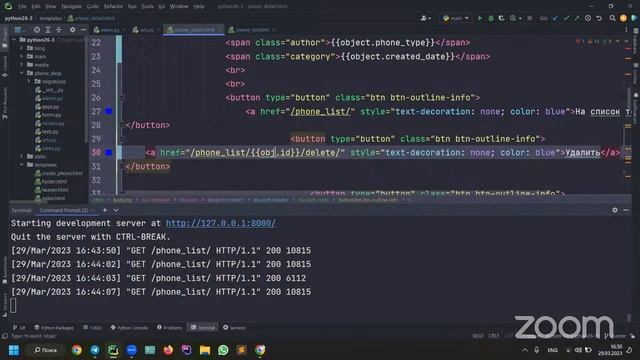Toggle code fold marker on line 31
The image size is (640, 360).
[122, 166]
